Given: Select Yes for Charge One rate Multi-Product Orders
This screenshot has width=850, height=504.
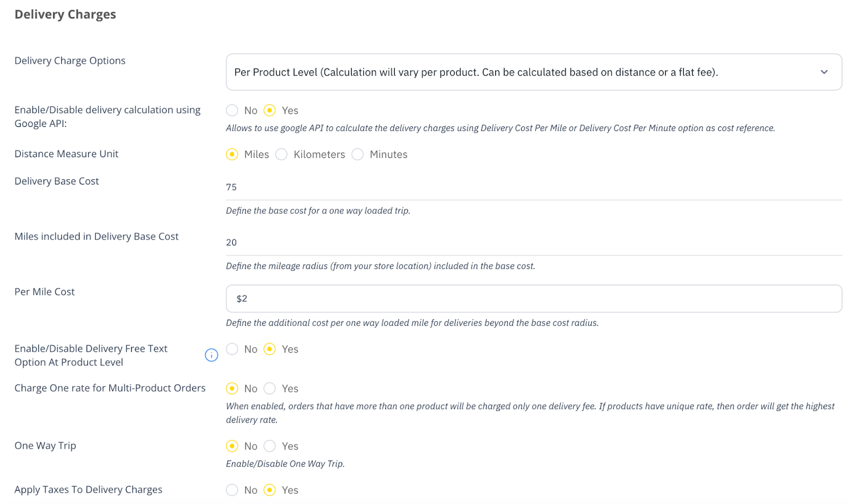Looking at the screenshot, I should pos(270,389).
